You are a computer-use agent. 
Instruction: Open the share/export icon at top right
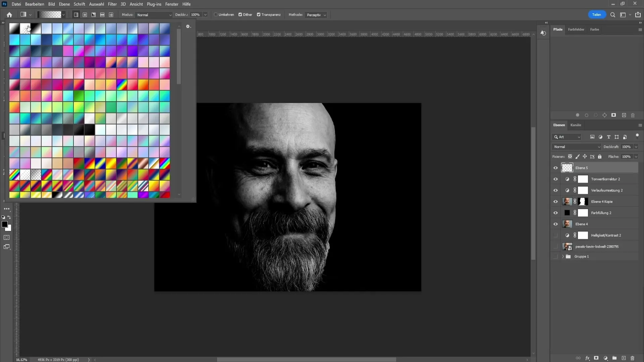[638, 15]
